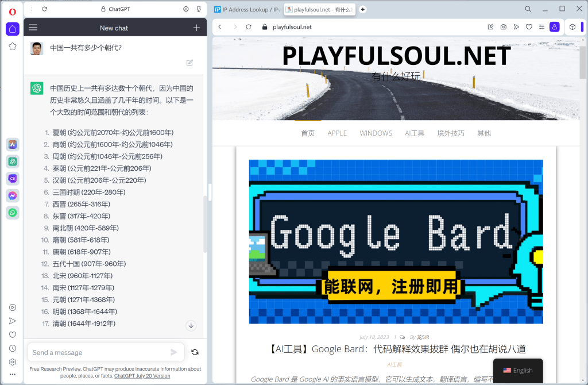Open the ChatGPT July 20 Version link
The height and width of the screenshot is (385, 588).
pyautogui.click(x=142, y=376)
